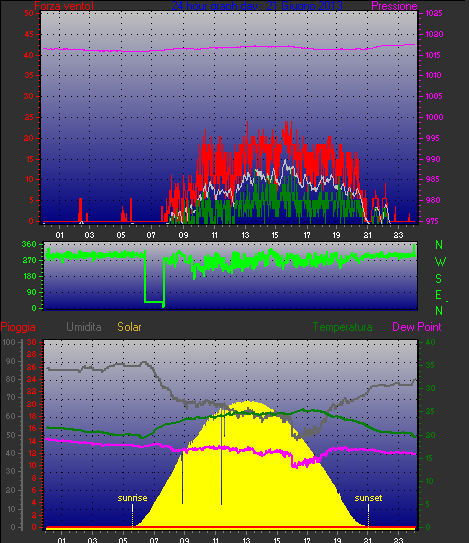
Task: Click the 21 hour tick on wind graph
Action: click(x=368, y=235)
